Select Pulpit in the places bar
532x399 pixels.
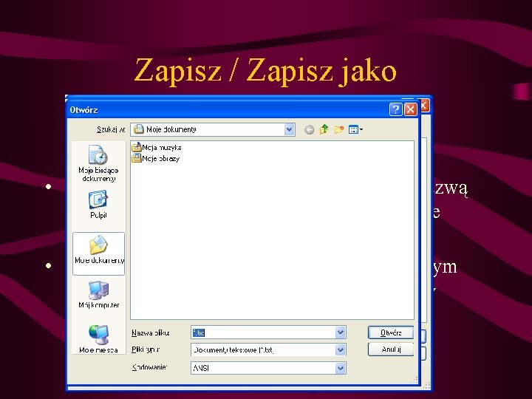98,205
